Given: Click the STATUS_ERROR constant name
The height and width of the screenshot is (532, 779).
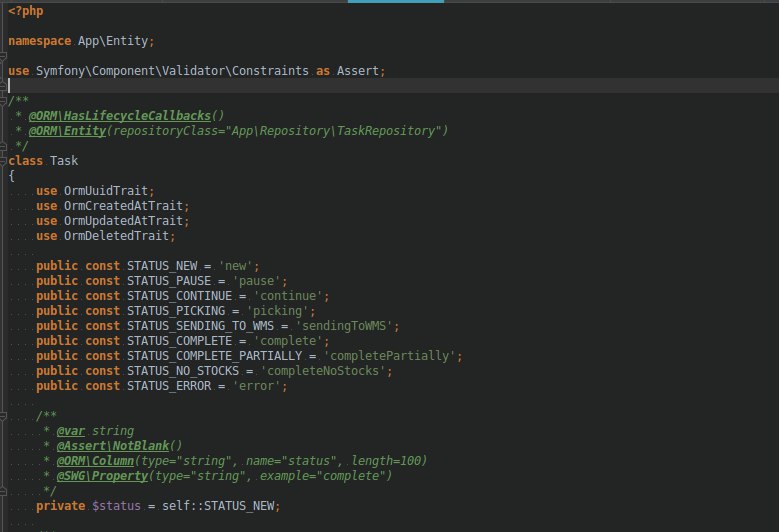Looking at the screenshot, I should (x=169, y=385).
